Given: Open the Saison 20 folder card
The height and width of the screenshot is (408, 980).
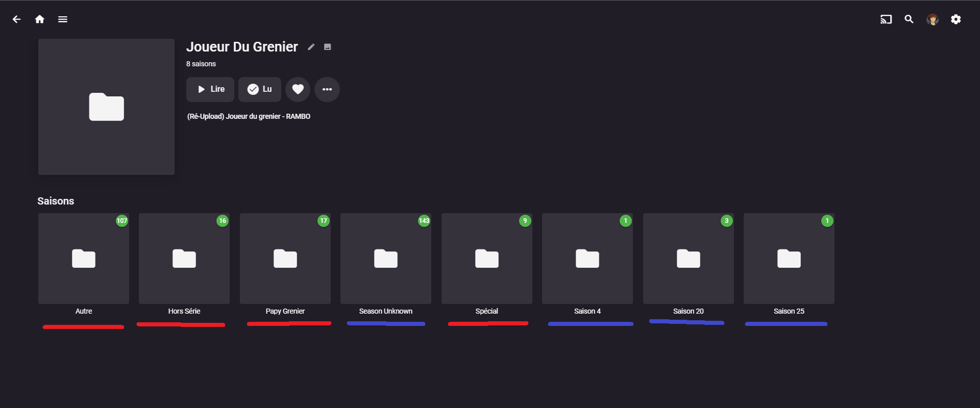Looking at the screenshot, I should (689, 259).
